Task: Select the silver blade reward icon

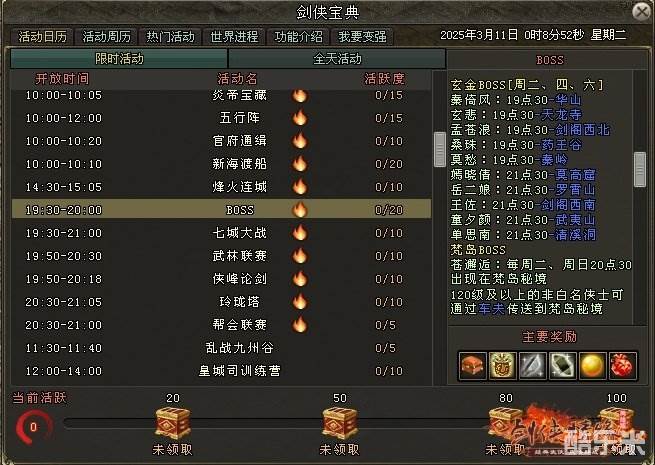Action: coord(533,366)
